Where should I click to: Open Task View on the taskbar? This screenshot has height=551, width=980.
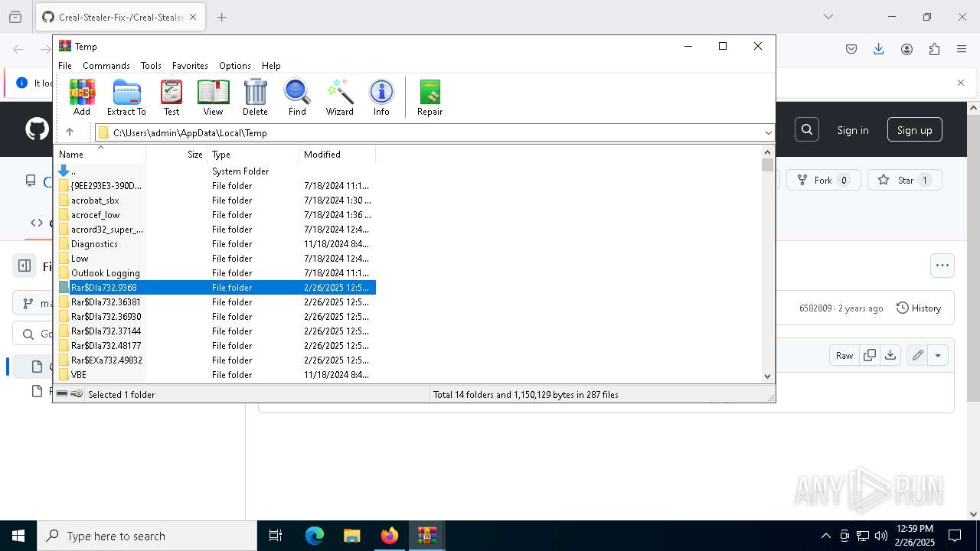[x=276, y=536]
